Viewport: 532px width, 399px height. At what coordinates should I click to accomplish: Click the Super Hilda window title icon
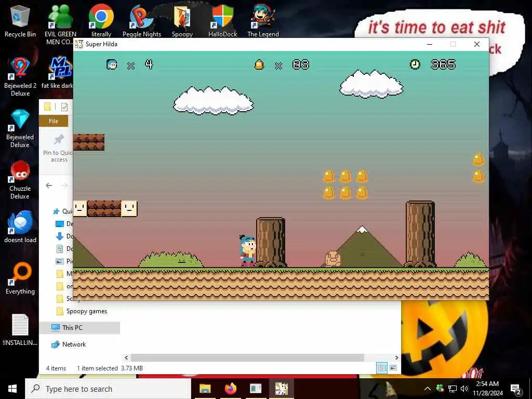[79, 44]
